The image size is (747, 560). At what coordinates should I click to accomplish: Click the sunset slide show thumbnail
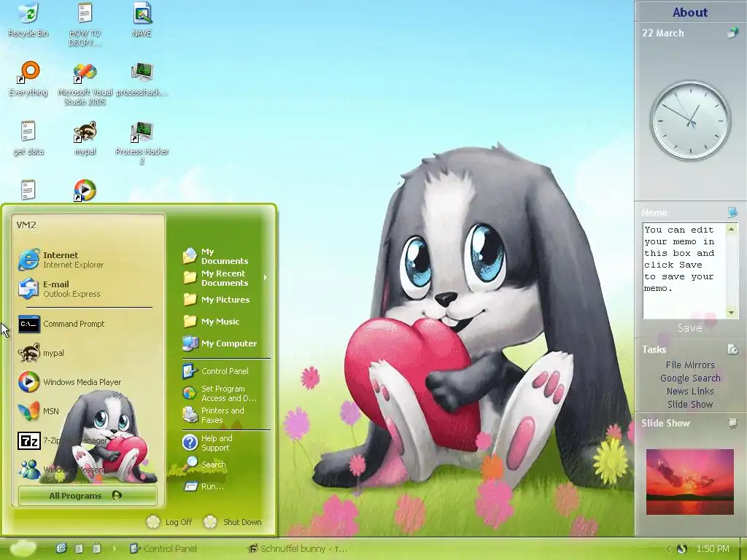pyautogui.click(x=690, y=482)
